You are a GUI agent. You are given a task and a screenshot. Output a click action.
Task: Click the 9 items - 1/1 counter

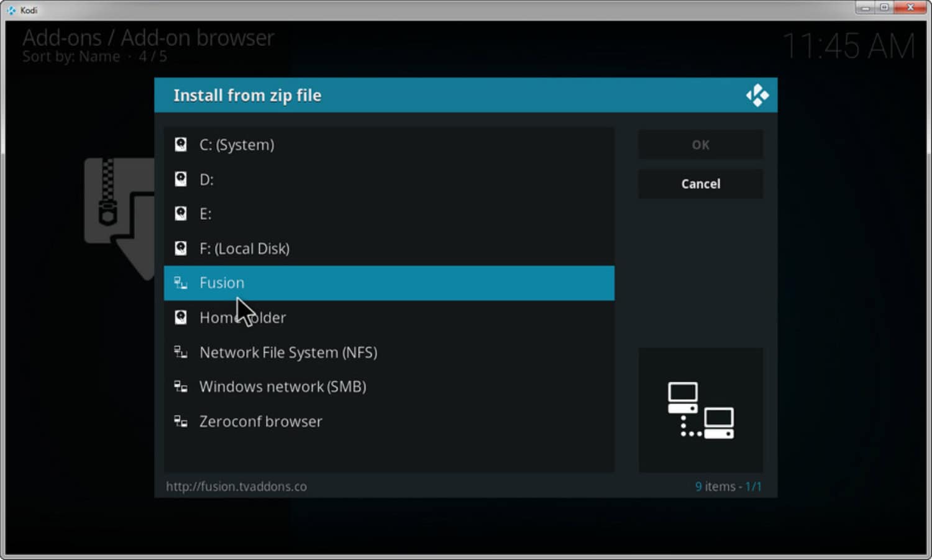click(x=728, y=487)
